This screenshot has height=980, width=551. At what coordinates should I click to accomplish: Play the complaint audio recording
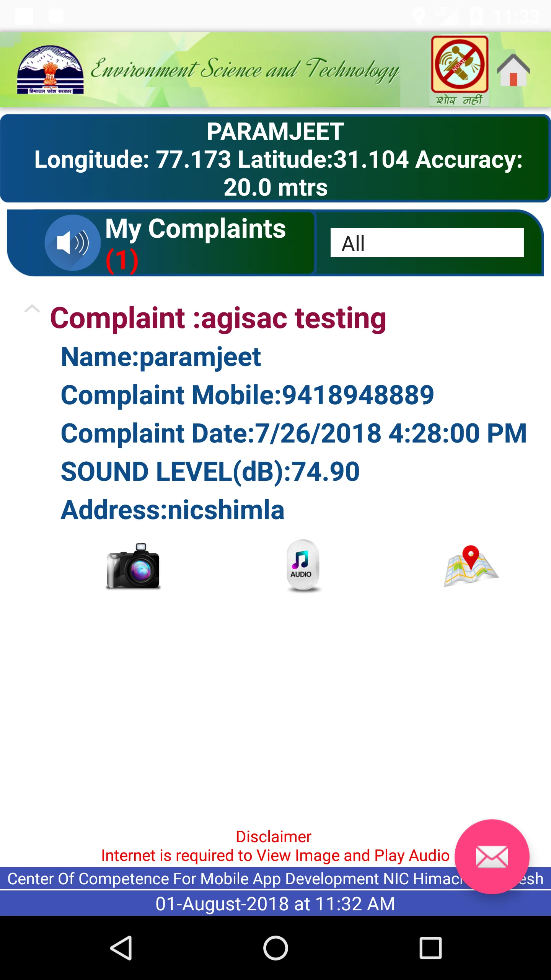click(x=303, y=565)
